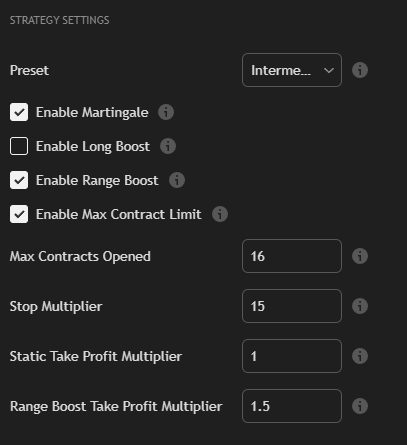The width and height of the screenshot is (407, 445).
Task: Open info for Range Boost Take Profit Multiplier
Action: click(x=360, y=406)
